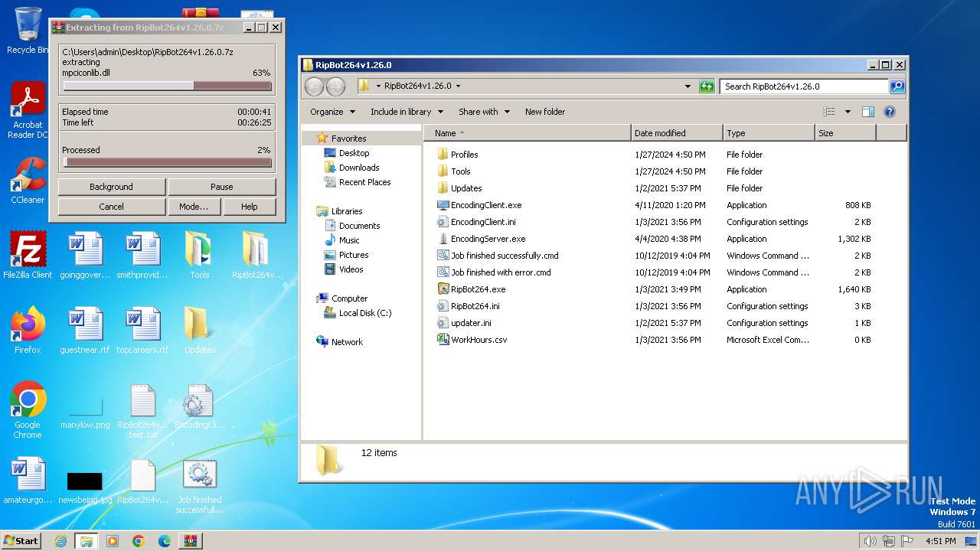
Task: Select the Updates folder on desktop
Action: [x=199, y=331]
